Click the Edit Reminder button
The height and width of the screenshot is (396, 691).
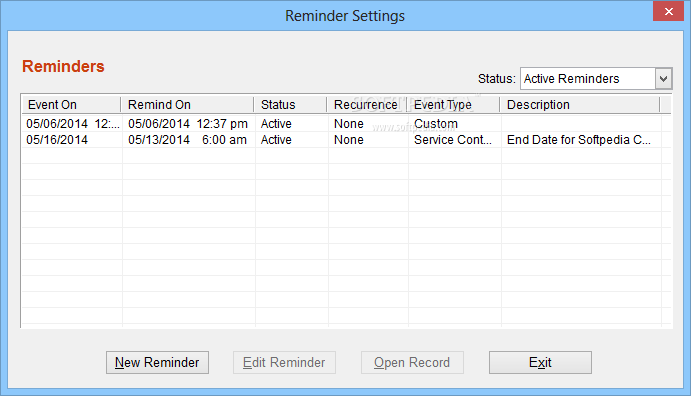[284, 363]
